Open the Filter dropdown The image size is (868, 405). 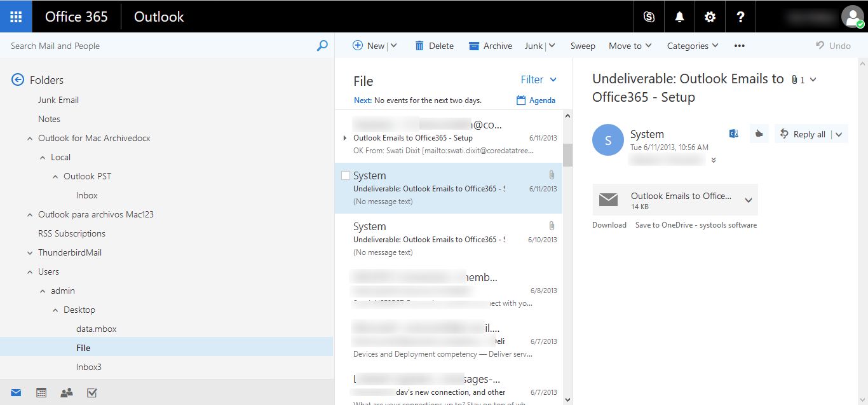click(x=539, y=79)
